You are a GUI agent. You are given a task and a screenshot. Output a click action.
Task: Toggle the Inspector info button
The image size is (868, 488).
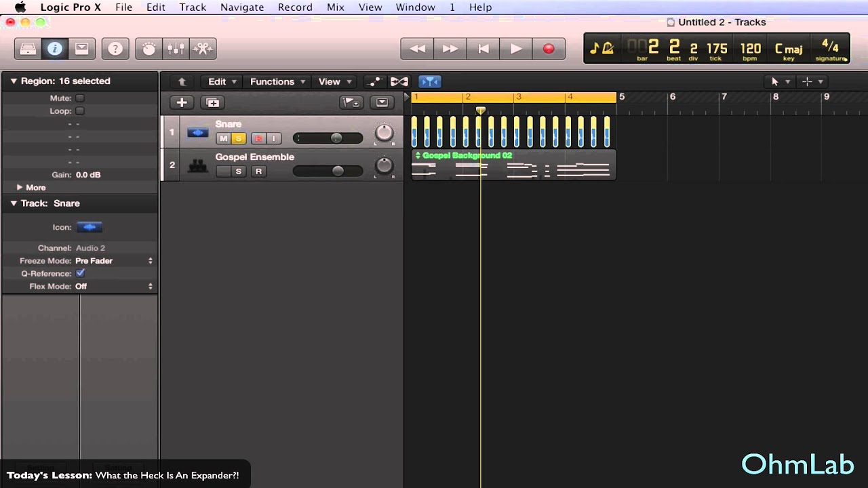click(55, 49)
